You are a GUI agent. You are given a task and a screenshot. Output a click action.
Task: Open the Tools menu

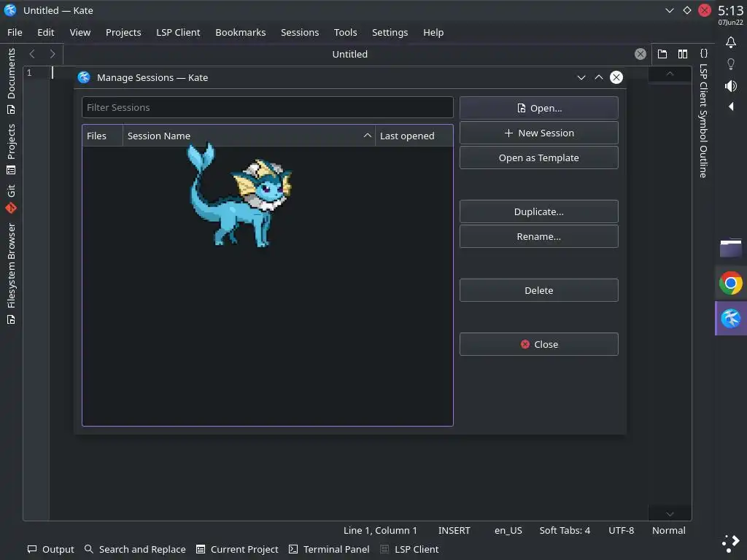point(345,32)
